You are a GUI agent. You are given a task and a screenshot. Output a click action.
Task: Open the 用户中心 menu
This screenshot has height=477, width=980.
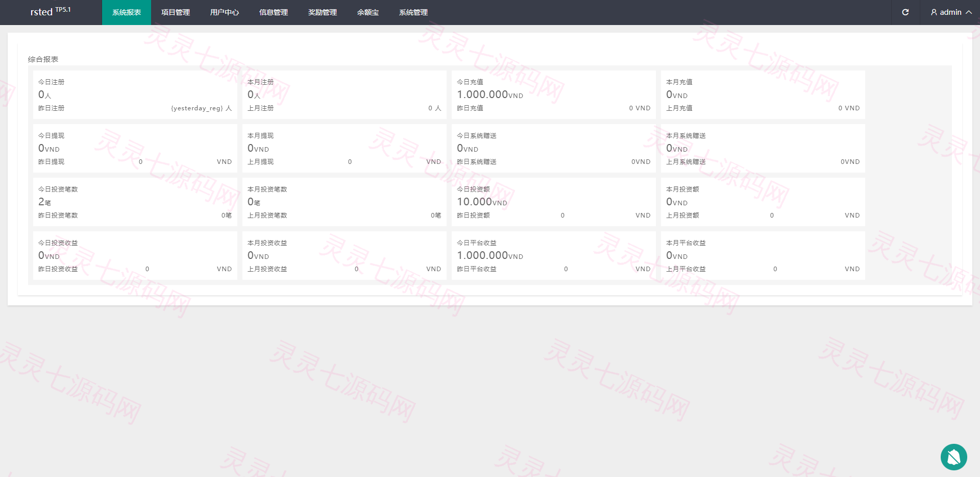coord(225,12)
